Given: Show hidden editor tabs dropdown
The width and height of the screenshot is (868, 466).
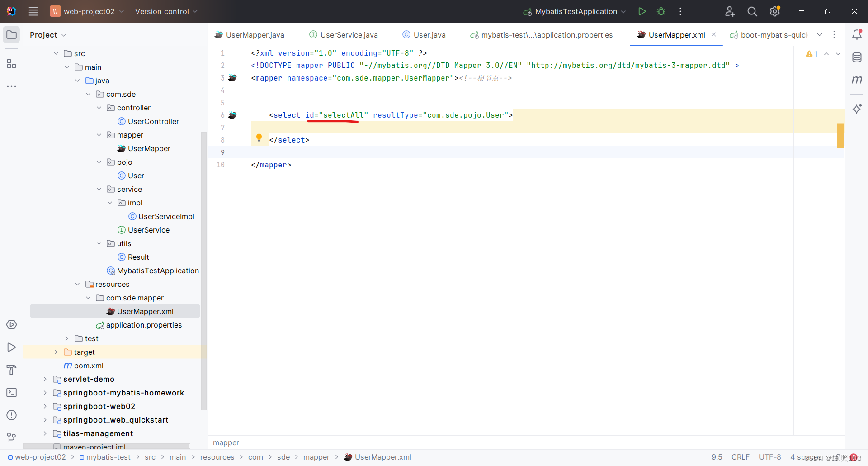Looking at the screenshot, I should coord(820,35).
